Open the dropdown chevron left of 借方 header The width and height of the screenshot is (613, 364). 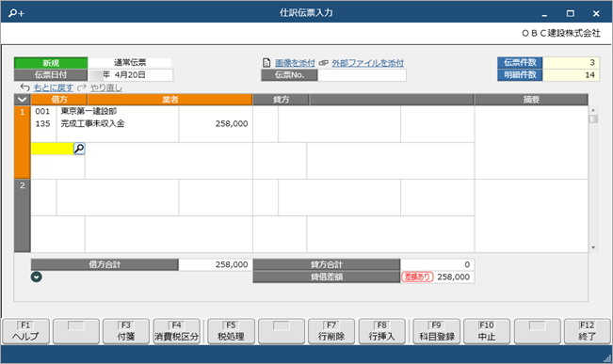(x=23, y=100)
